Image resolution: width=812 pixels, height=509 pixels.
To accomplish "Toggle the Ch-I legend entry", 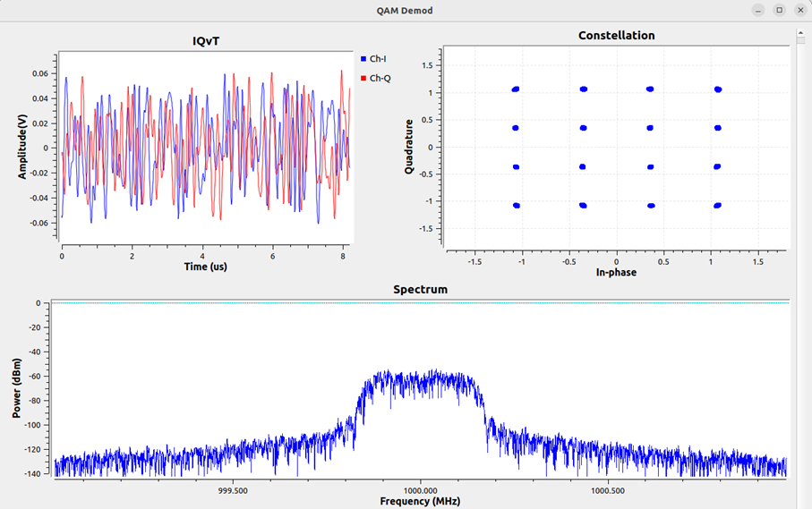I will click(378, 59).
